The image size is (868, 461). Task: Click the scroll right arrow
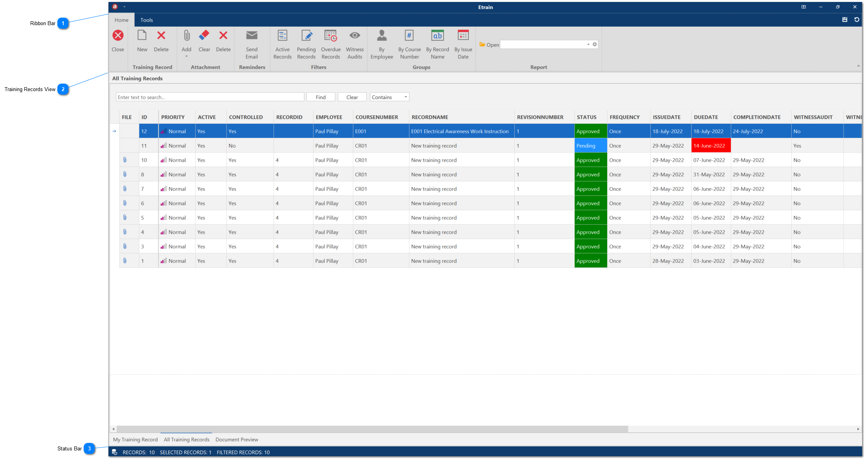858,429
